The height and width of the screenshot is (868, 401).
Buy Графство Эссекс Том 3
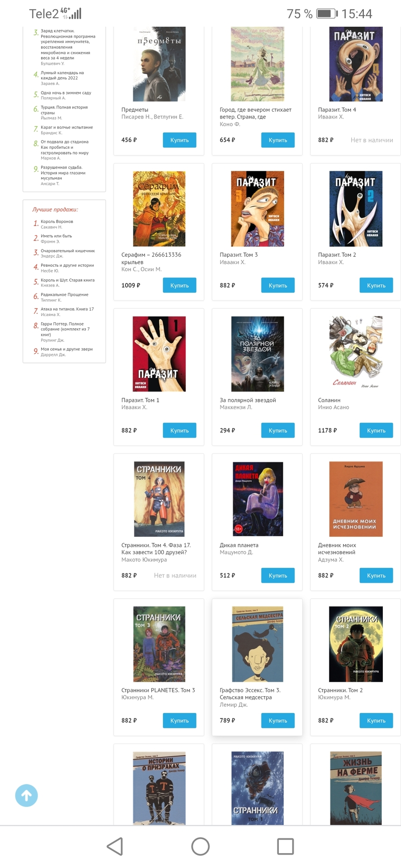tap(278, 721)
